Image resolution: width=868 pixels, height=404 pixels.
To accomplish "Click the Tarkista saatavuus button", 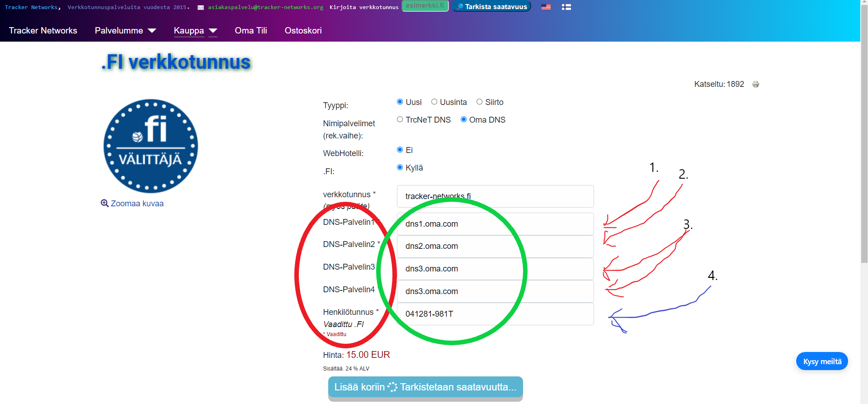I will pyautogui.click(x=491, y=6).
